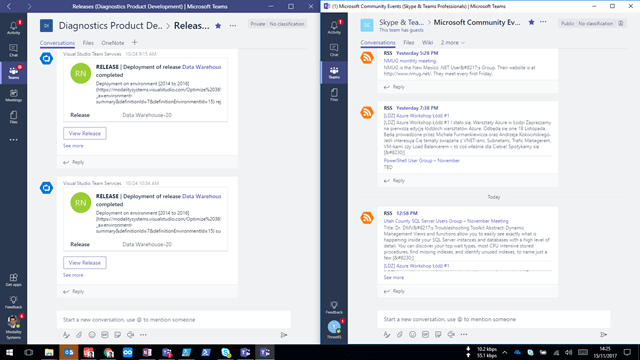Favorite the Releases channel star
Image resolution: width=640 pixels, height=360 pixels.
coord(218,26)
